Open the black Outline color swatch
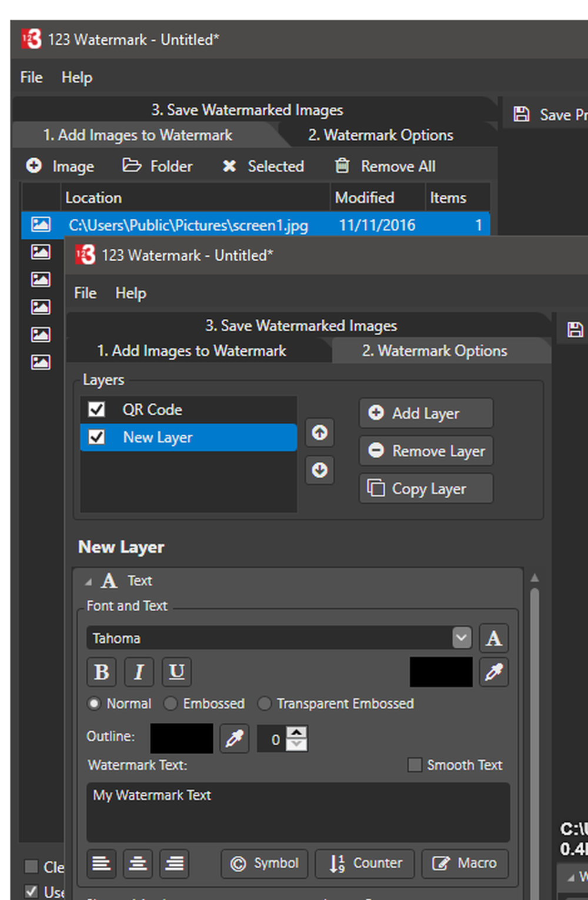The height and width of the screenshot is (900, 588). point(182,739)
